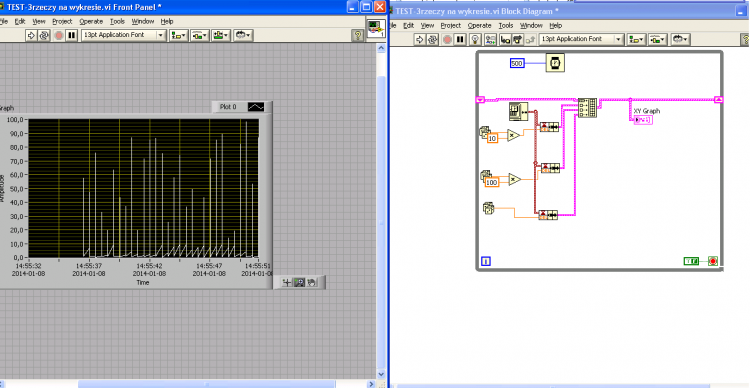This screenshot has height=388, width=750.
Task: Select the Wait (ms) timer node
Action: click(555, 63)
